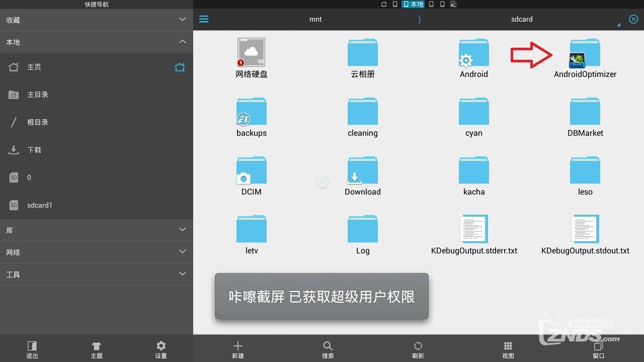Select storage 0 in sidebar
Screen dimensions: 644x362
click(x=97, y=177)
